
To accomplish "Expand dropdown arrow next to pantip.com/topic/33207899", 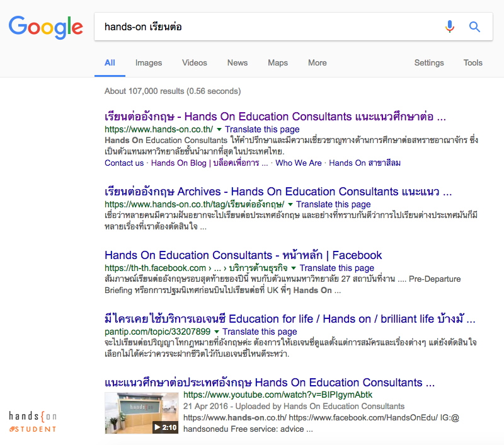I will coord(217,332).
